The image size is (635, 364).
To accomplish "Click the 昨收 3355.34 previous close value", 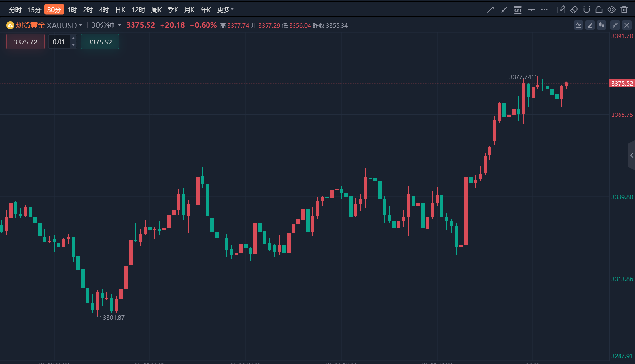I will 330,25.
